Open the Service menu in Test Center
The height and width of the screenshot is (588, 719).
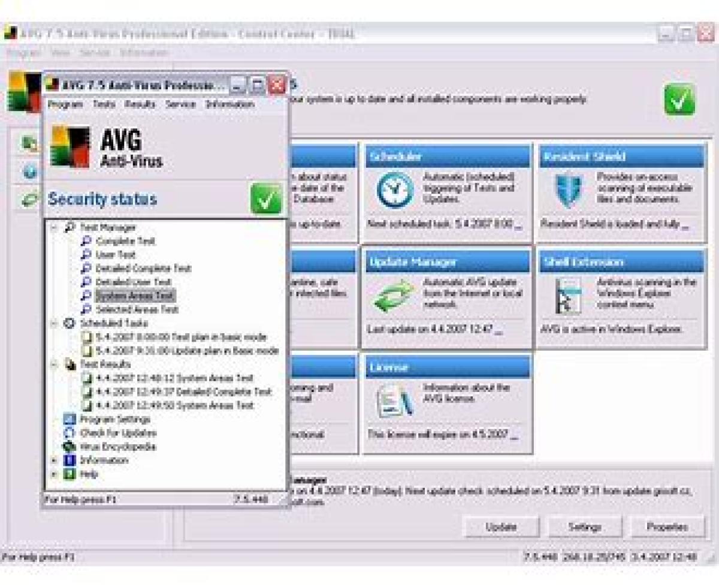click(x=180, y=104)
